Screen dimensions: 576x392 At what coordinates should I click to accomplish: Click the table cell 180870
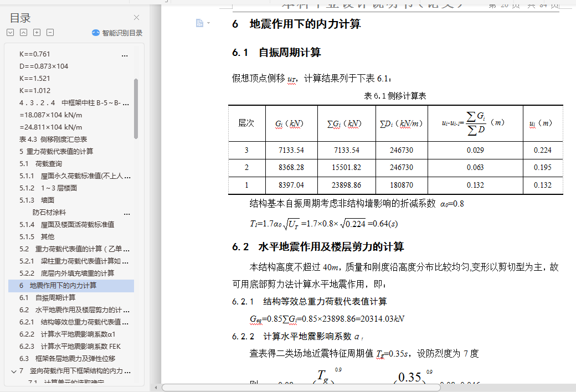pos(401,185)
